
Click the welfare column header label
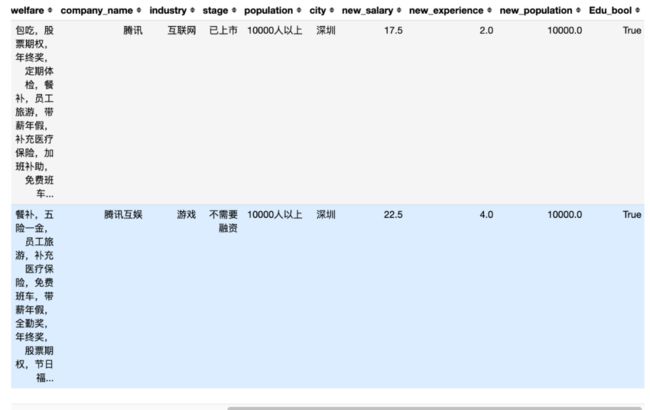(x=28, y=10)
